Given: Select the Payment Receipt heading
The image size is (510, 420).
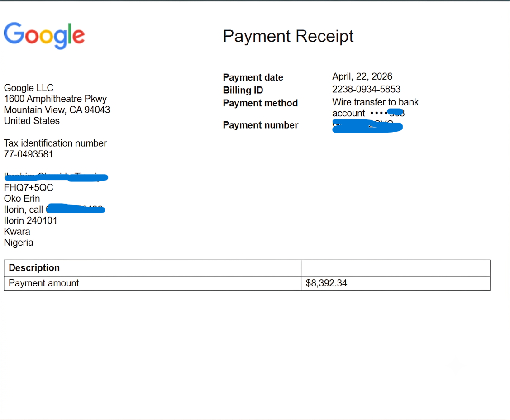Looking at the screenshot, I should 288,36.
